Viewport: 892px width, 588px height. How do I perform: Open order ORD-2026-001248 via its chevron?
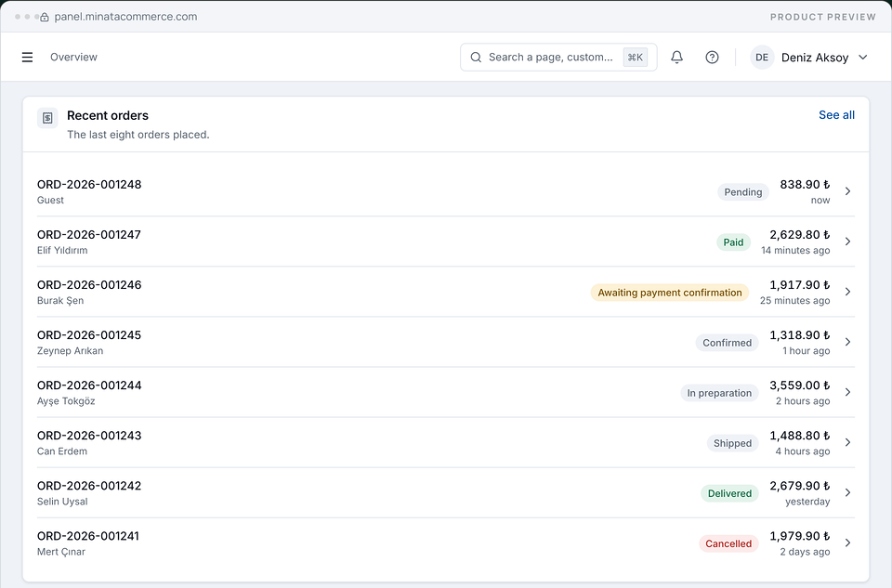[847, 191]
